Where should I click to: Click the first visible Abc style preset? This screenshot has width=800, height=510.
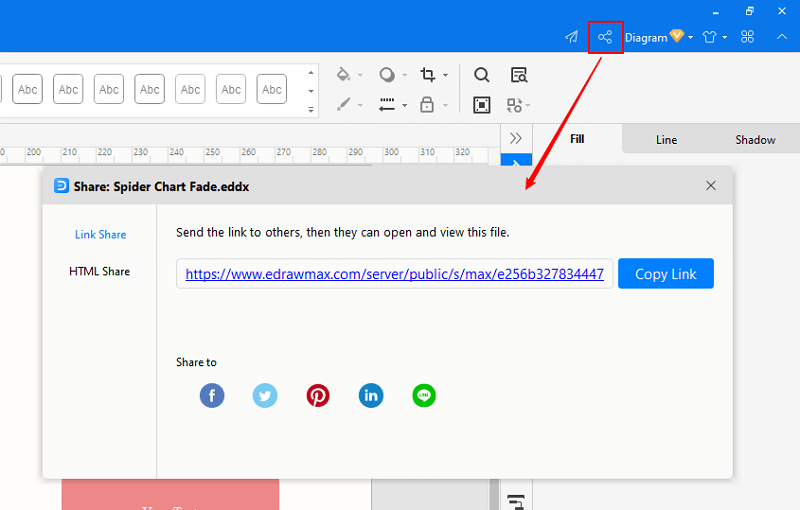click(x=27, y=89)
